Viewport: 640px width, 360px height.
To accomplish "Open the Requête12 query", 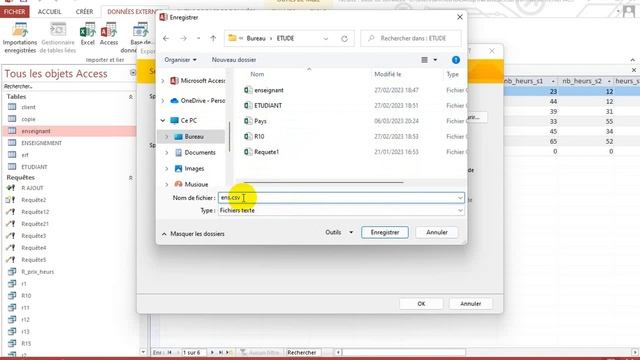I will (35, 212).
